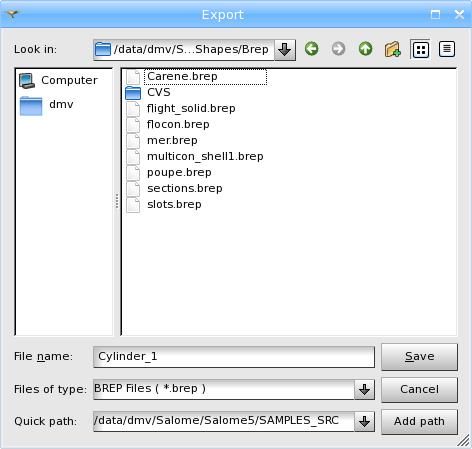
Task: Click the Cancel button
Action: coord(419,389)
